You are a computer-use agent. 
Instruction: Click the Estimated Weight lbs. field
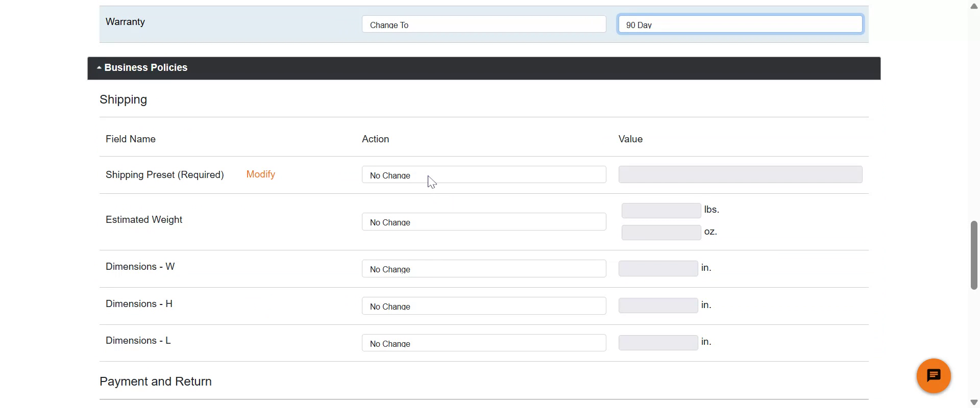660,211
